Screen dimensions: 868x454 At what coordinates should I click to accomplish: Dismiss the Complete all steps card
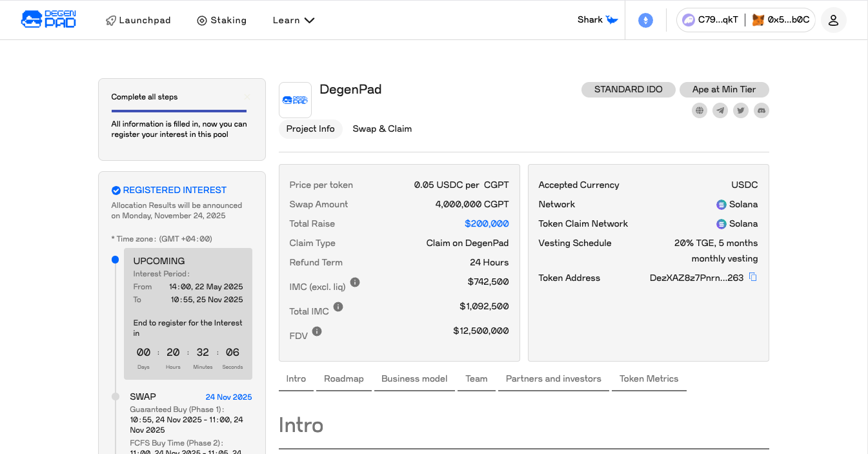pos(247,97)
